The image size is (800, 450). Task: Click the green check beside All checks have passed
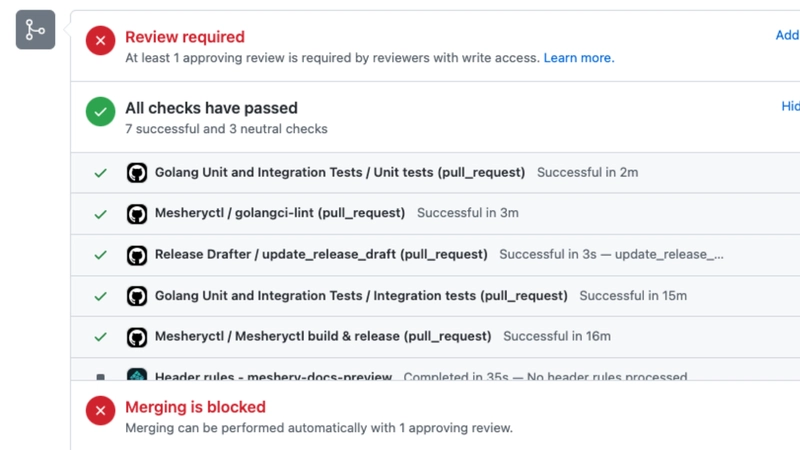click(x=101, y=111)
